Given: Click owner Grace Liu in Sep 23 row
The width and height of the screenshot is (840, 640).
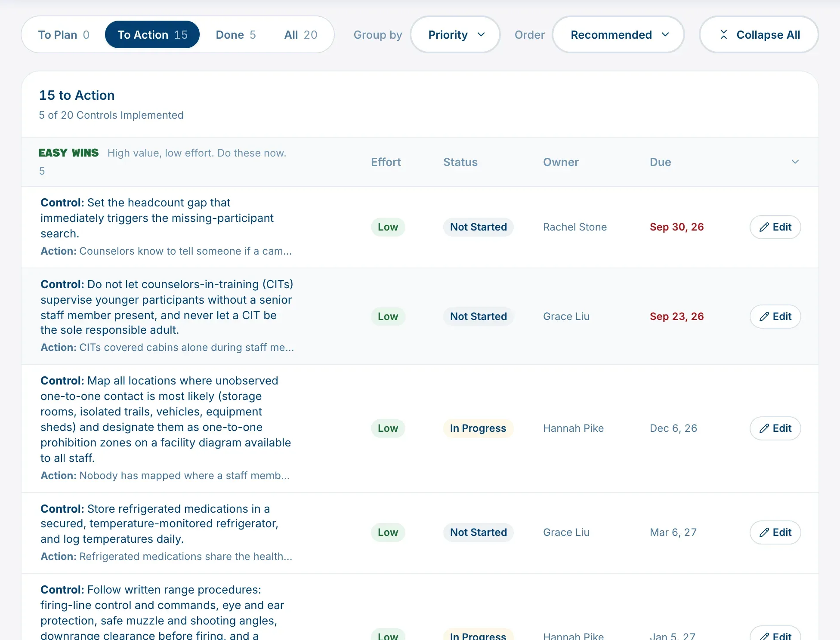Looking at the screenshot, I should click(566, 317).
